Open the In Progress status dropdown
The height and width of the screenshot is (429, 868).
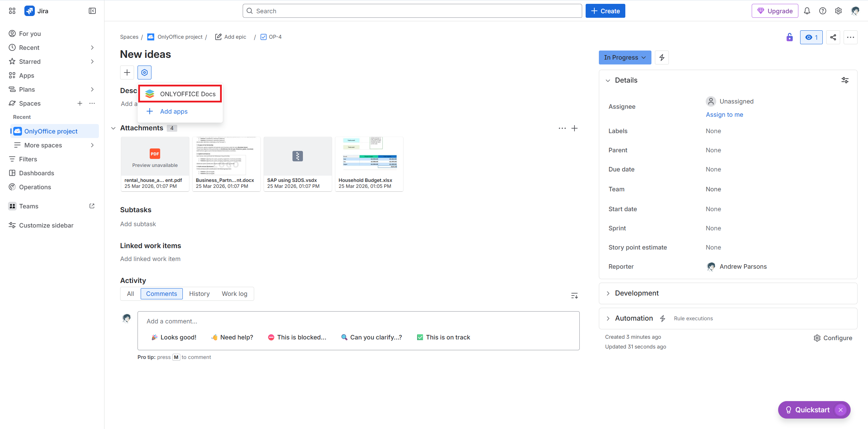[x=624, y=57]
